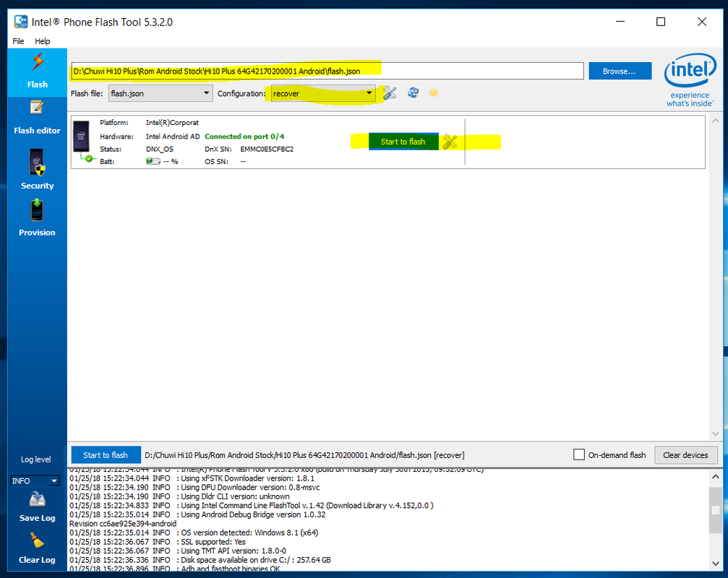The height and width of the screenshot is (578, 728).
Task: Click the 'Connected on port 0/4' status
Action: coord(244,137)
